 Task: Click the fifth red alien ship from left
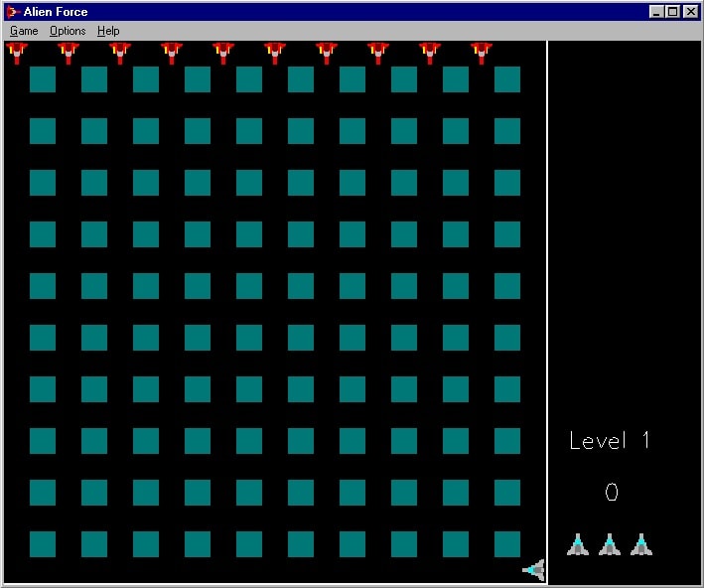pos(223,52)
